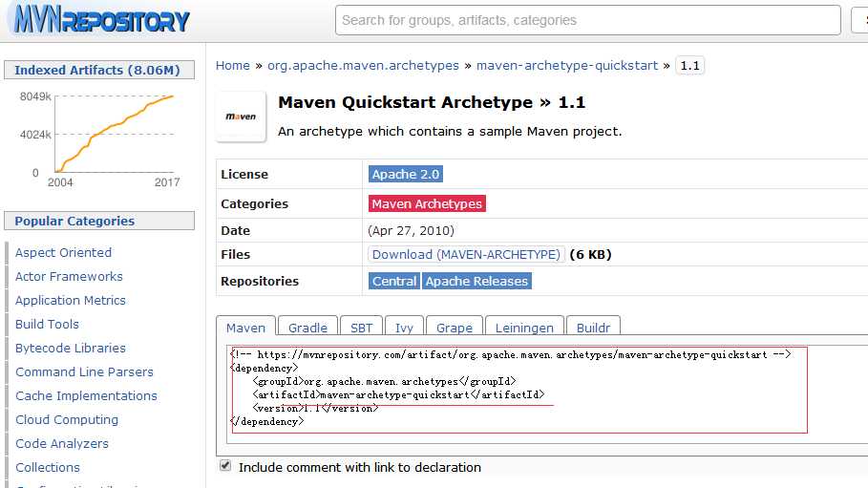Screen dimensions: 868x488
Task: Click the date text (Apr 27, 2010)
Action: pyautogui.click(x=411, y=230)
